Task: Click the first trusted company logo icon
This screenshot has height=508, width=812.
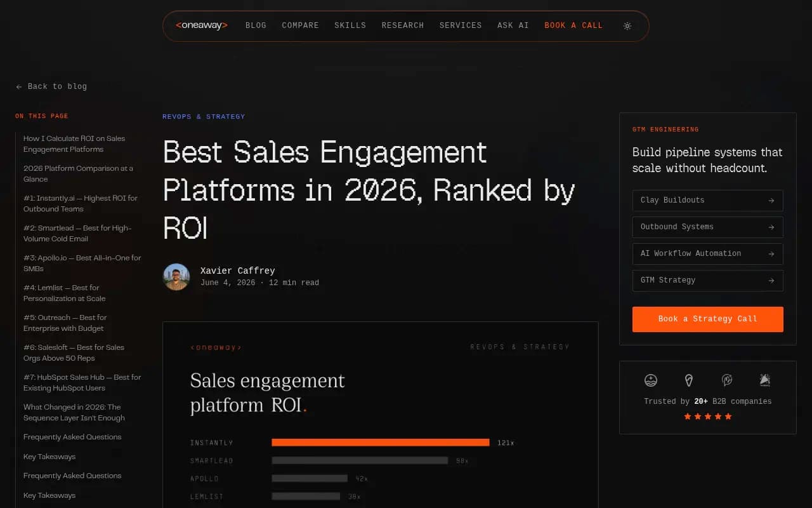Action: (x=651, y=380)
